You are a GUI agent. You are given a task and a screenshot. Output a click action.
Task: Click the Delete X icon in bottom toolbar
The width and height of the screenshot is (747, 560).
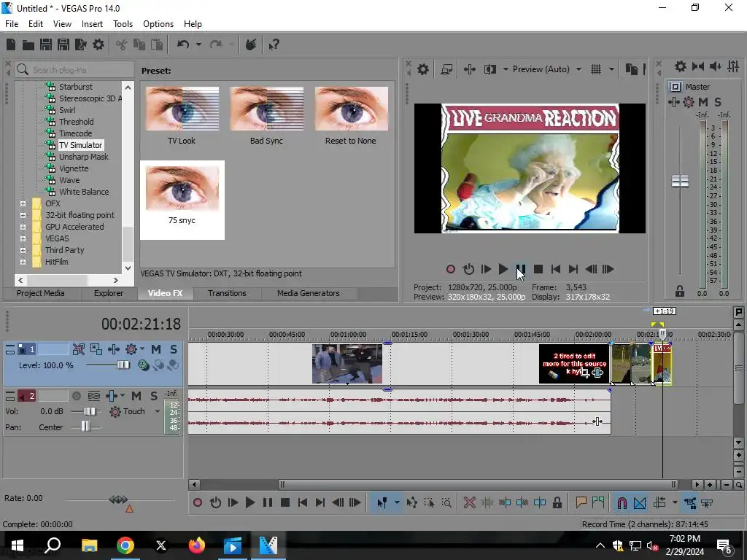click(x=469, y=503)
